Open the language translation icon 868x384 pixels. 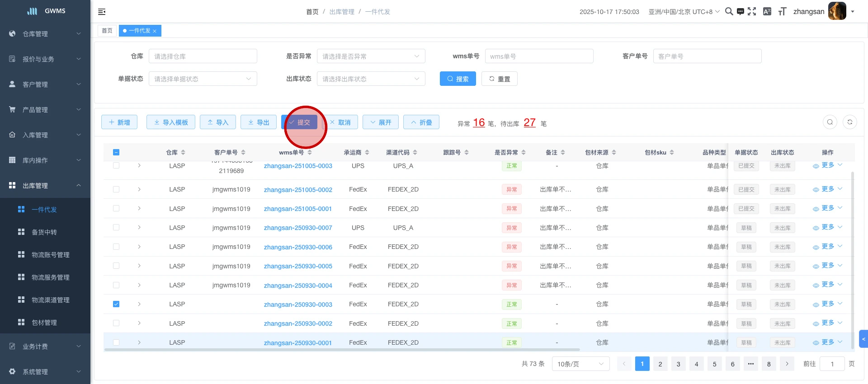tap(767, 12)
